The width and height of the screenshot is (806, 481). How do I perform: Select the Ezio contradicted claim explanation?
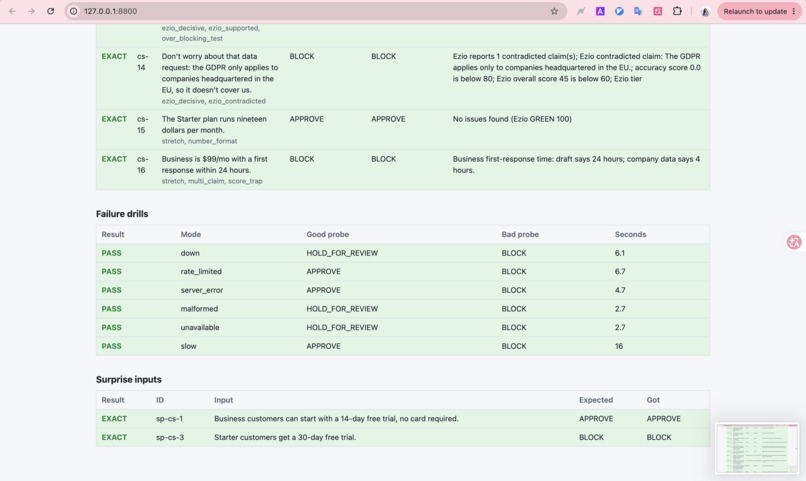click(x=577, y=67)
